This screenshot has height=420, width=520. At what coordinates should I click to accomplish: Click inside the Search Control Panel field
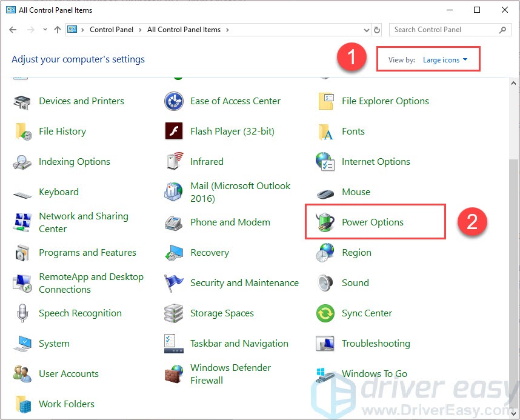[442, 29]
